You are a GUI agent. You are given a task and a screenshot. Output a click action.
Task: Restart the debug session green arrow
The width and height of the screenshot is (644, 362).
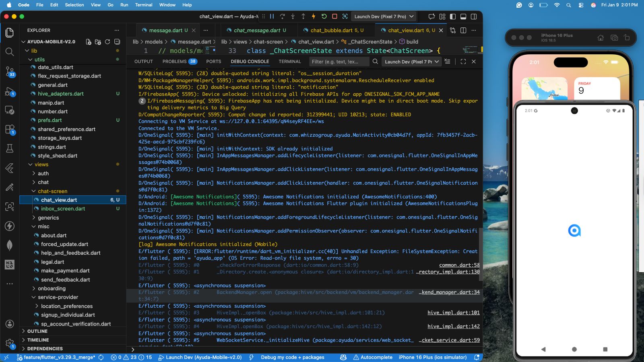324,16
